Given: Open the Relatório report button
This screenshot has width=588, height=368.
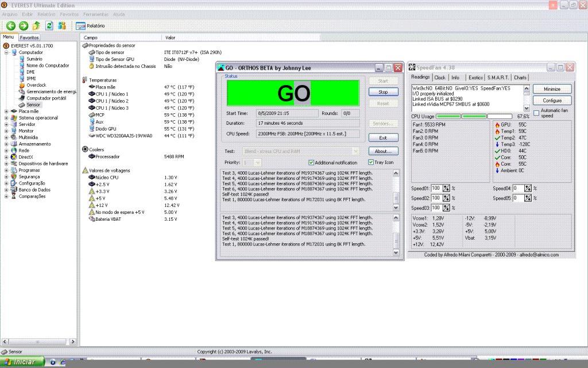Looking at the screenshot, I should tap(90, 26).
